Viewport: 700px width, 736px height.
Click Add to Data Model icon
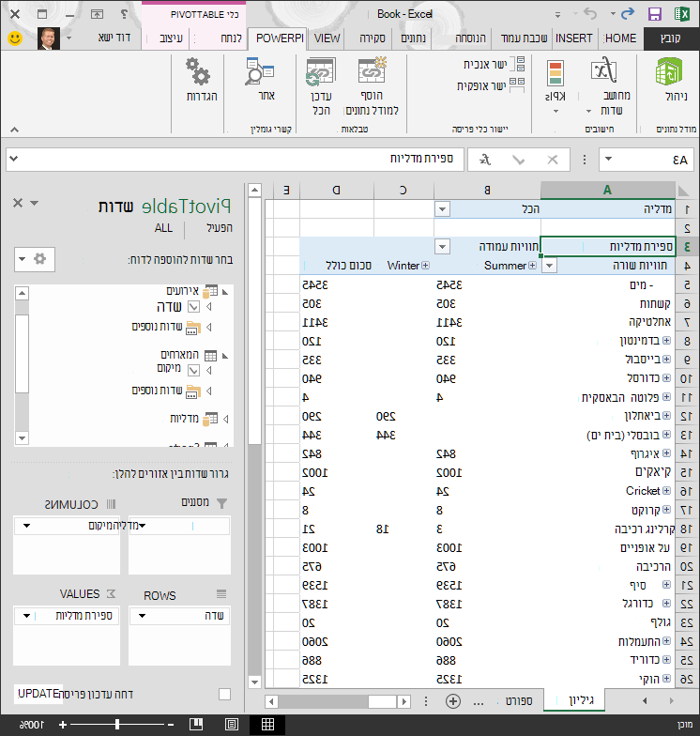click(x=373, y=70)
